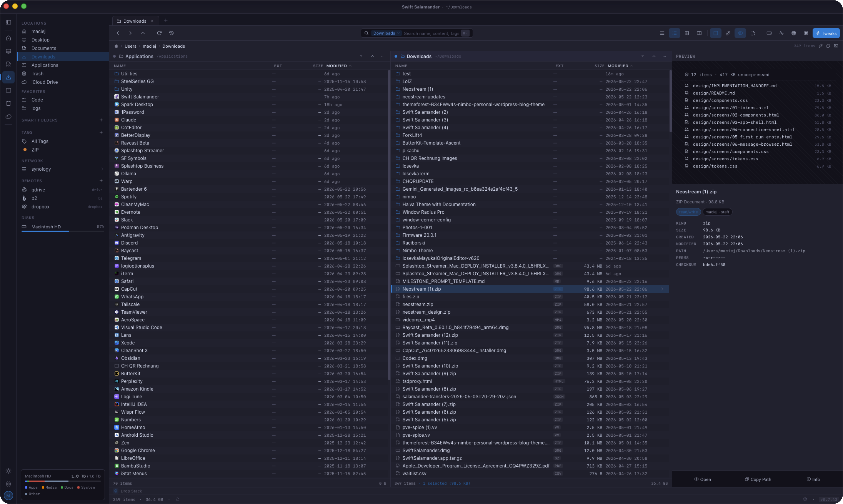Click the chevron on the Neostream (1).zip row
This screenshot has width=843, height=504.
click(662, 289)
